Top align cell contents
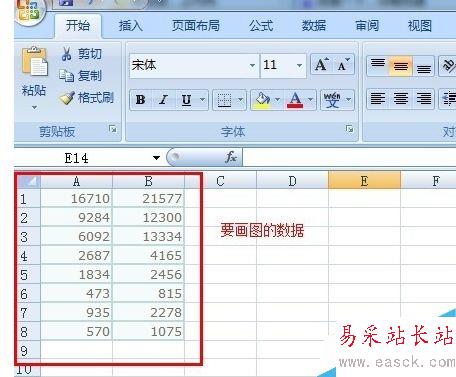Screen dimensions: 456x377 [378, 66]
